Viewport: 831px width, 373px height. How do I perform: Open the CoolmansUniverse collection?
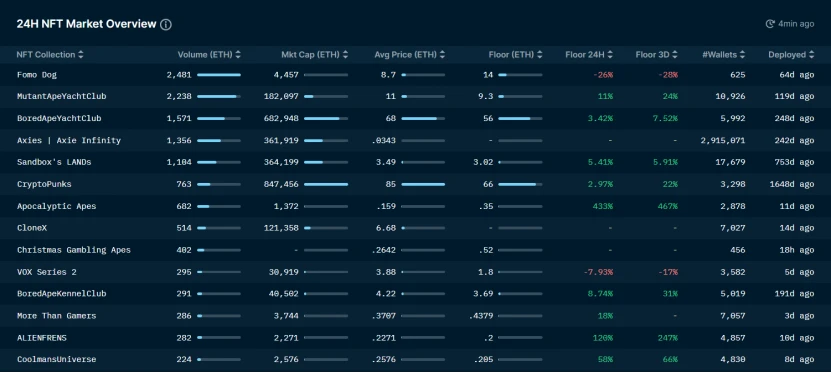tap(56, 359)
